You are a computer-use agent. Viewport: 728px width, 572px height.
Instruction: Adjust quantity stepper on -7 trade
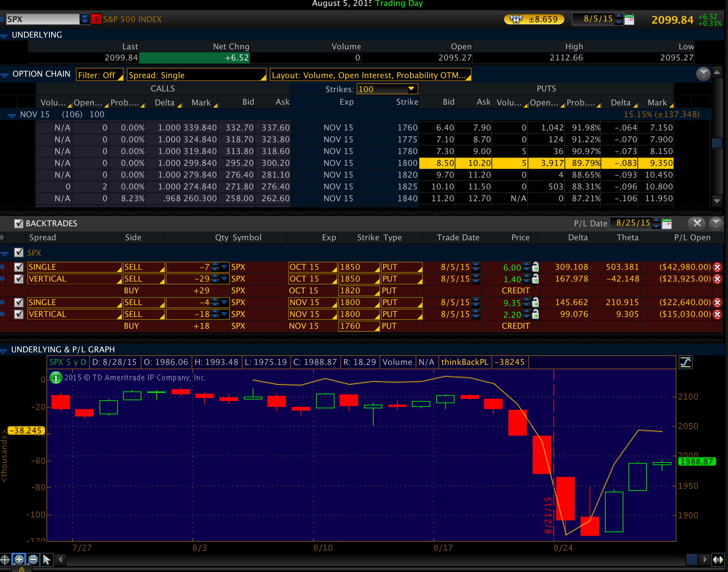point(215,267)
